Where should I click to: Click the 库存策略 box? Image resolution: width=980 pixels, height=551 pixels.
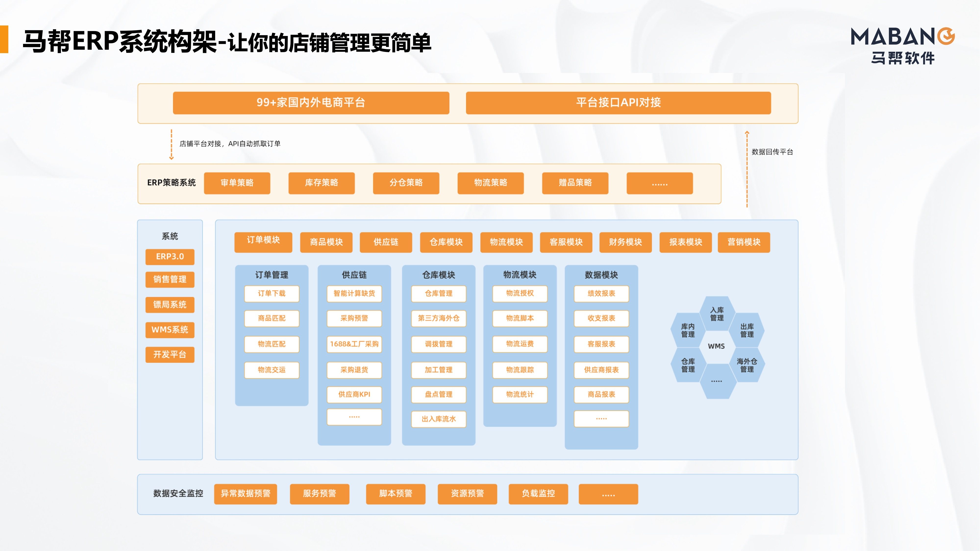(322, 183)
